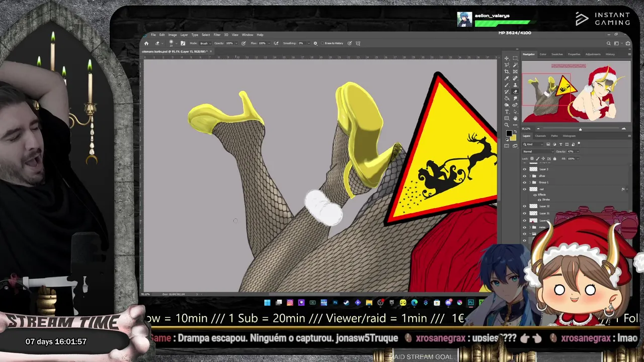
Task: Switch to the History tab
Action: pos(610,54)
